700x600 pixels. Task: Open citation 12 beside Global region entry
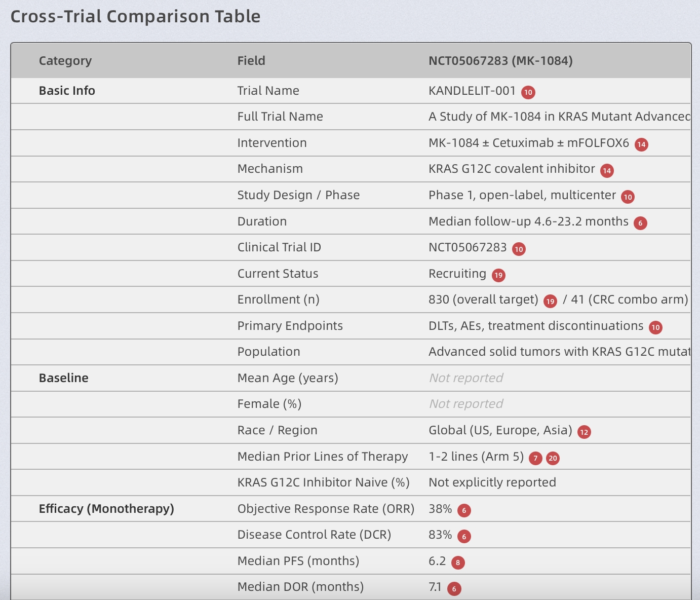pos(584,432)
